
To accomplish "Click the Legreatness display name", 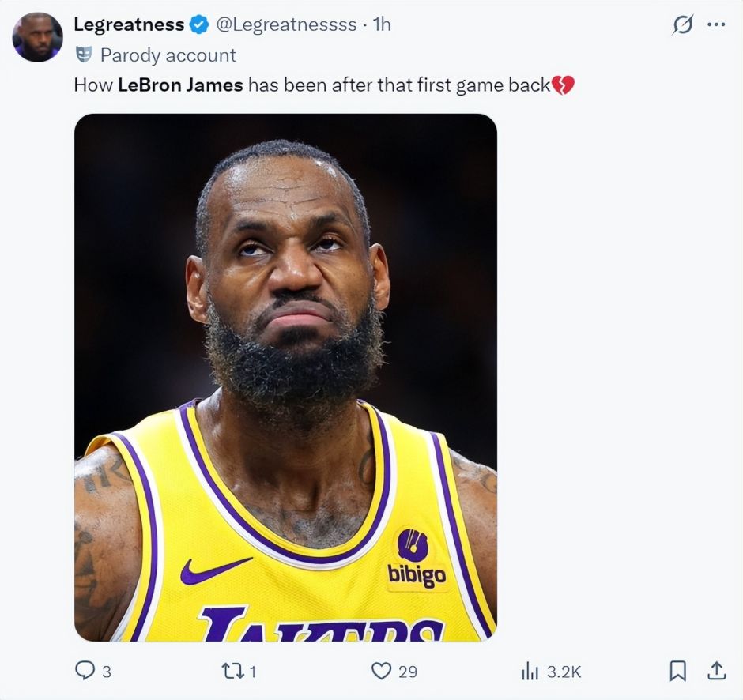I will 129,24.
